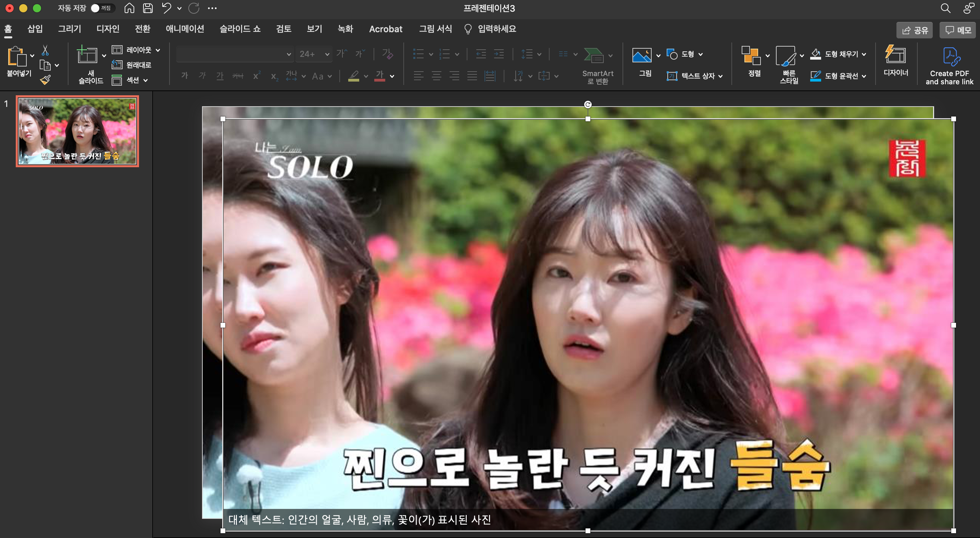This screenshot has width=980, height=538.
Task: Select slide 1 thumbnail
Action: tap(77, 131)
